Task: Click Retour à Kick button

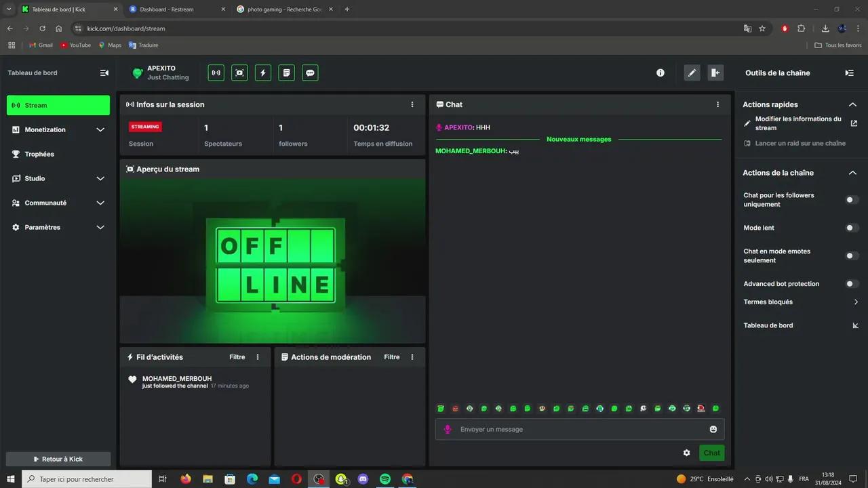Action: click(x=58, y=459)
